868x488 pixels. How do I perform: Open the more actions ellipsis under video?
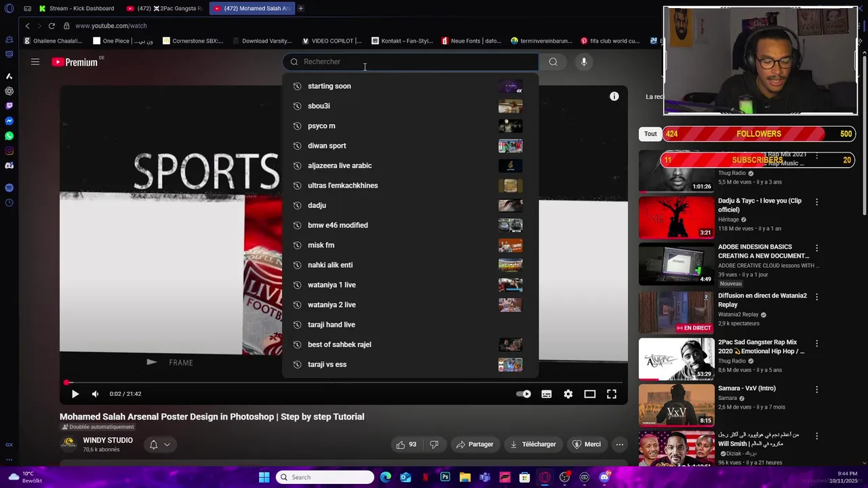[x=620, y=445]
